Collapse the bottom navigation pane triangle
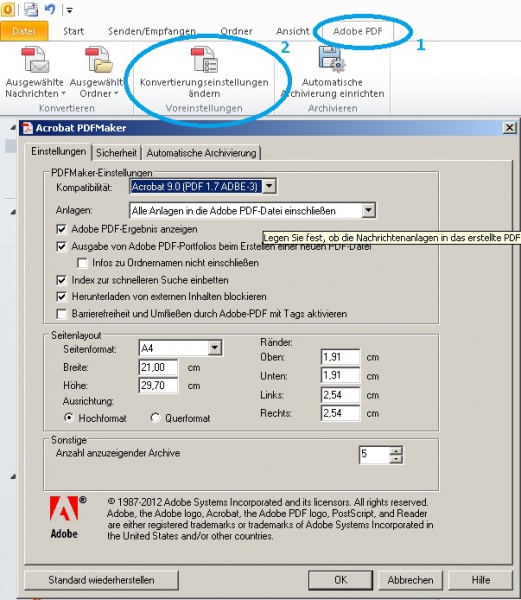This screenshot has width=521, height=600. point(13,476)
